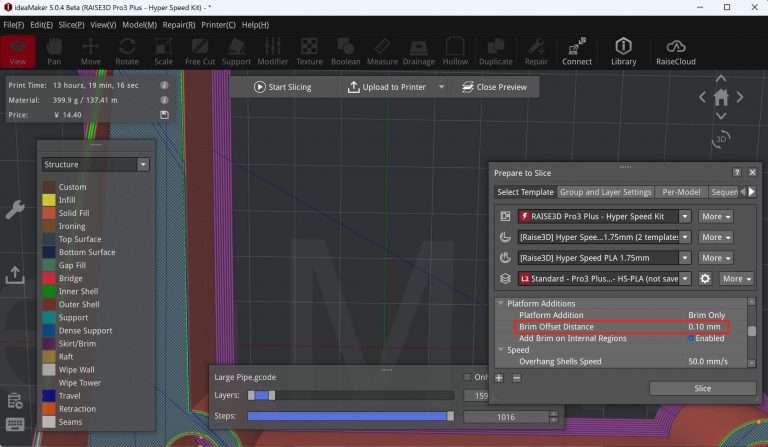The height and width of the screenshot is (447, 768).
Task: Rotate view left with arrow
Action: 702,97
